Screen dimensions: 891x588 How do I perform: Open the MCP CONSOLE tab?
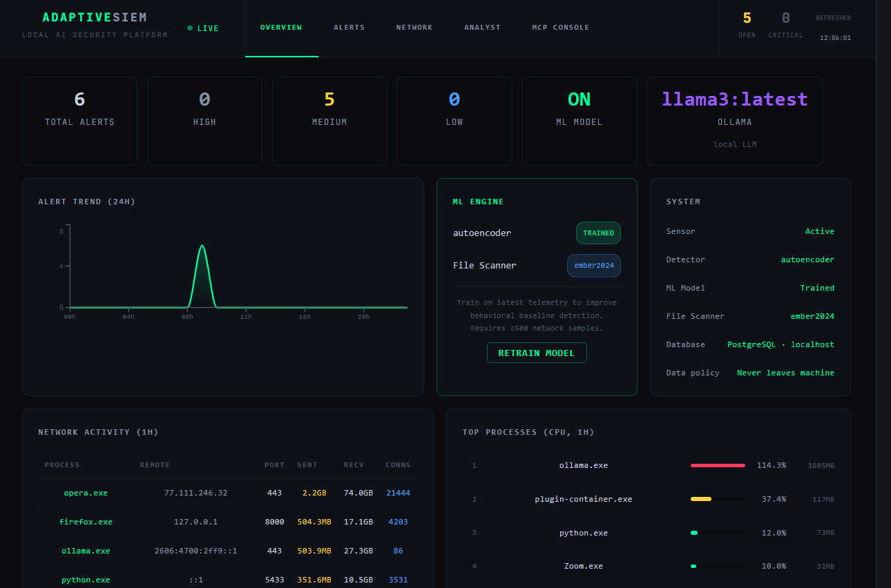560,27
